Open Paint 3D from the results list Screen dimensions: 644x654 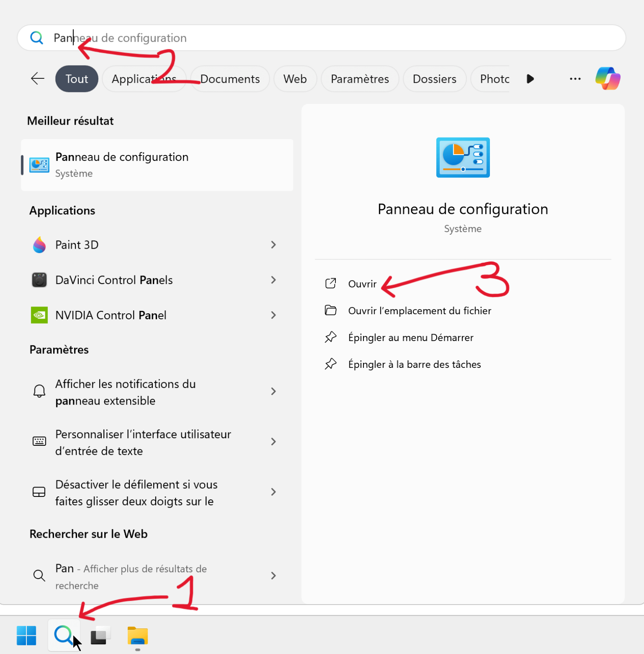point(77,245)
